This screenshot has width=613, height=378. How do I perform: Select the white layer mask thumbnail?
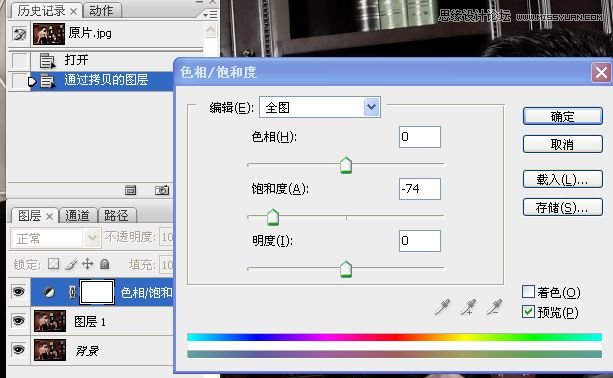pyautogui.click(x=97, y=292)
